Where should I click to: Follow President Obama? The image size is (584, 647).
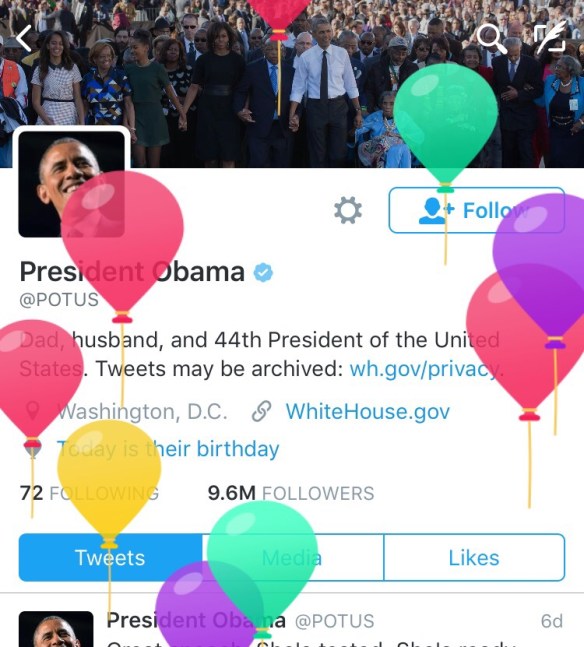click(477, 210)
